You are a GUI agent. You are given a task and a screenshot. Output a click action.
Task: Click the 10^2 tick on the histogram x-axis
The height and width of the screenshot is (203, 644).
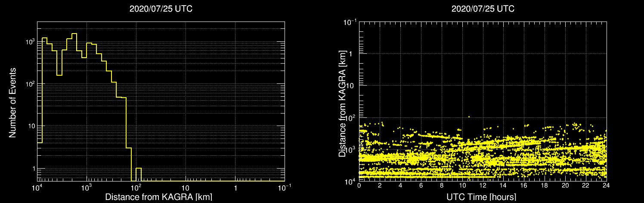(x=136, y=187)
